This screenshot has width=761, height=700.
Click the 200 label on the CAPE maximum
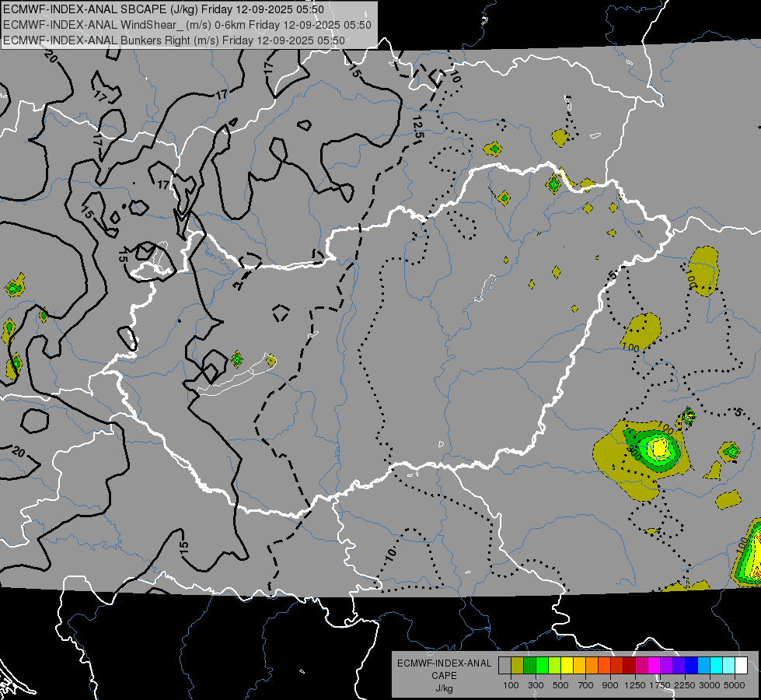click(x=634, y=453)
